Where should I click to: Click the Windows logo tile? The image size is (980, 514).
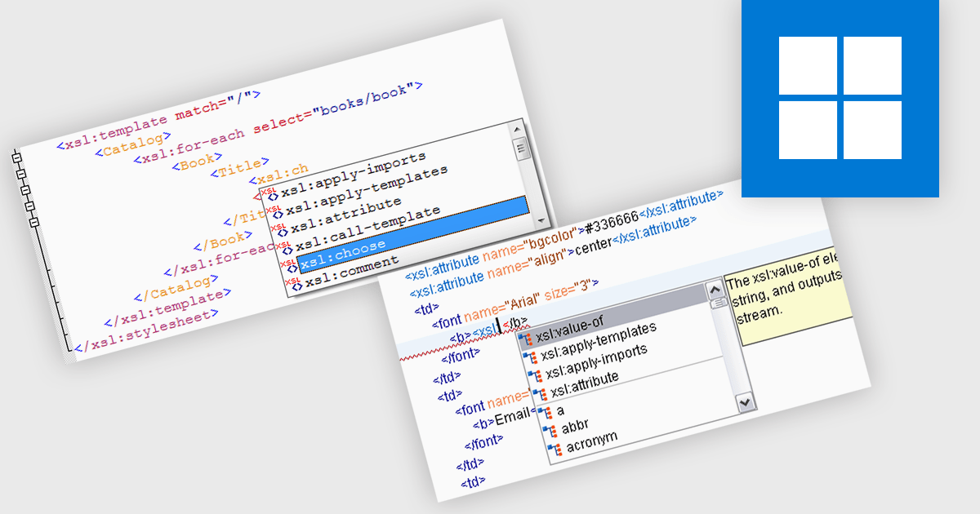(x=840, y=98)
